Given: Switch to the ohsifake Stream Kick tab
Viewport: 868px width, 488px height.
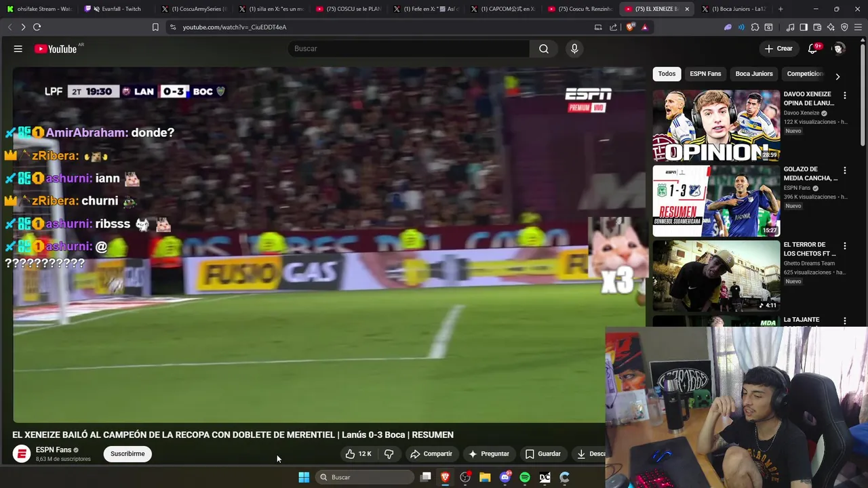Looking at the screenshot, I should tap(39, 9).
